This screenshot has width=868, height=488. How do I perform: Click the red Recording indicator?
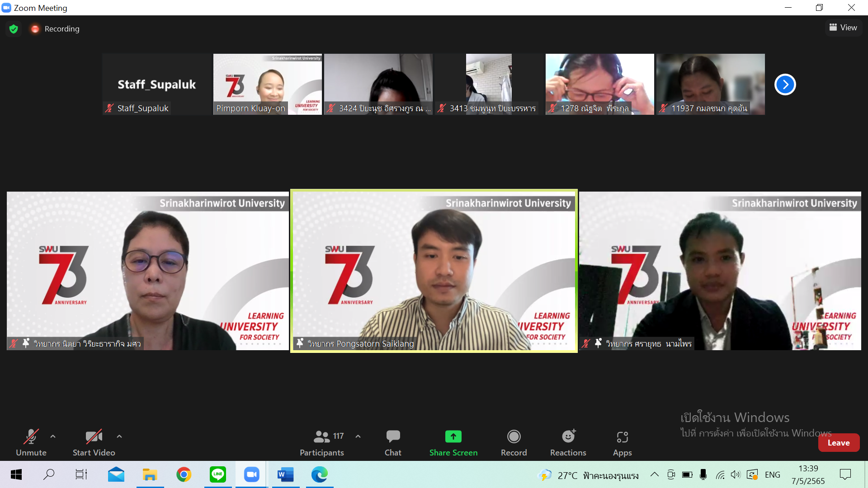coord(35,29)
